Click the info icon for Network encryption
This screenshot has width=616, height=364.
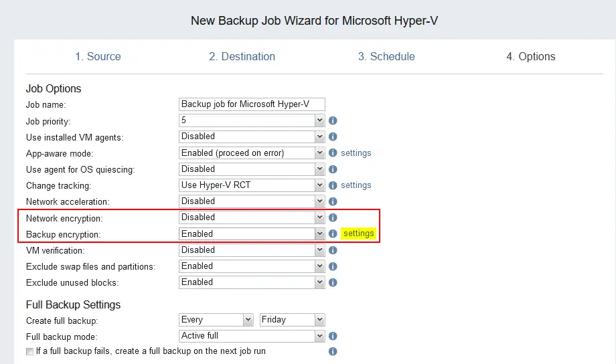333,217
